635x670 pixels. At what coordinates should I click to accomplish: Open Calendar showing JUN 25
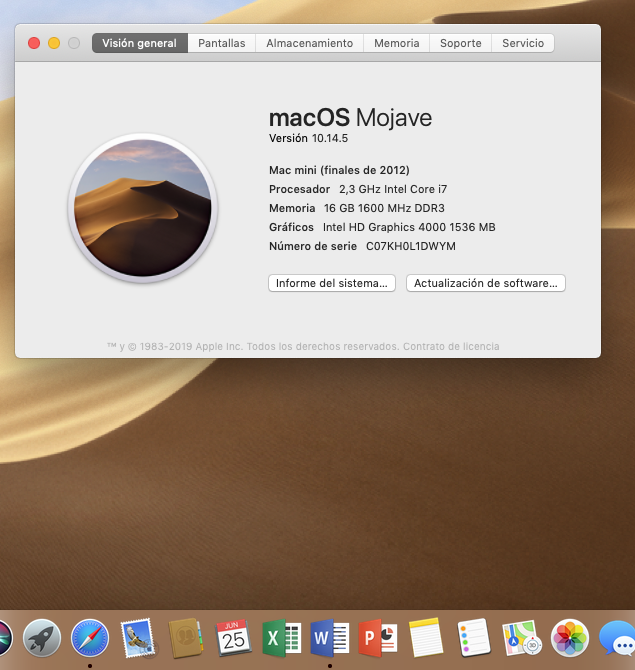233,638
